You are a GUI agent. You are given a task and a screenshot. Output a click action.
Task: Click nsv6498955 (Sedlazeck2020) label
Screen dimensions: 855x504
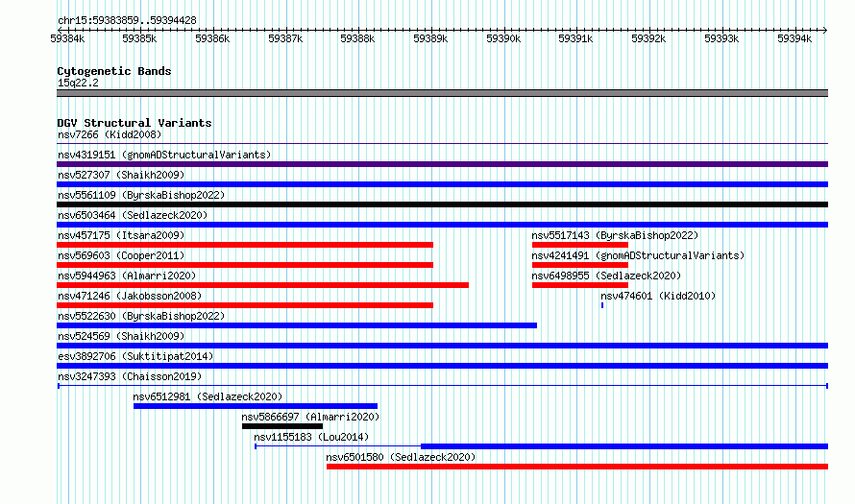pyautogui.click(x=606, y=276)
